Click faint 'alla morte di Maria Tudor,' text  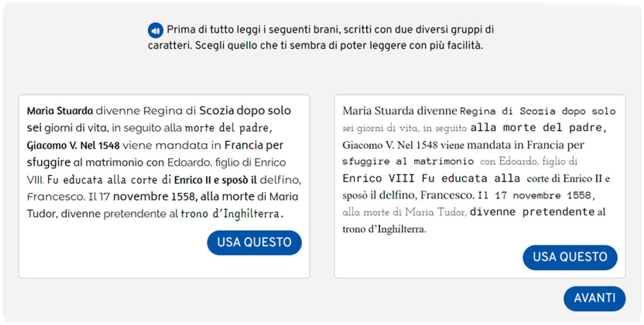click(404, 212)
